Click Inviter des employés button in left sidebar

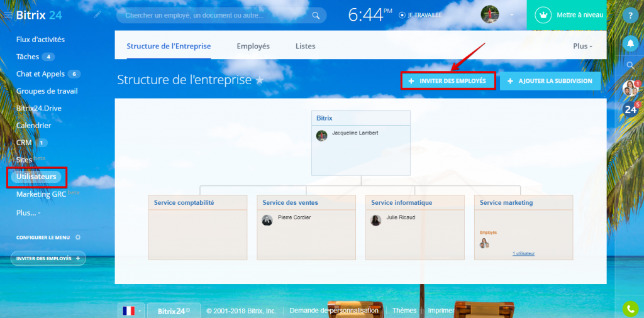click(x=48, y=258)
